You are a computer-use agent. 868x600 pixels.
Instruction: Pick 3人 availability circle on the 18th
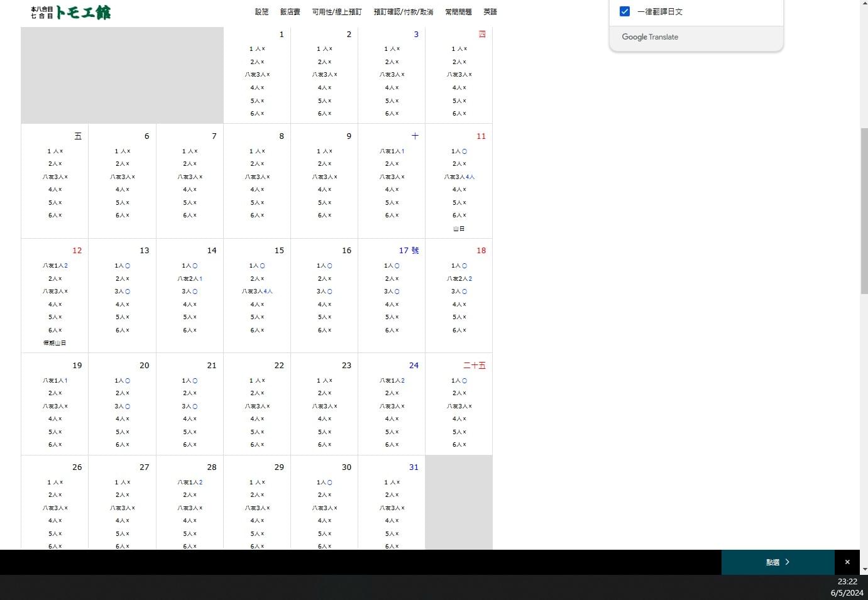click(464, 292)
